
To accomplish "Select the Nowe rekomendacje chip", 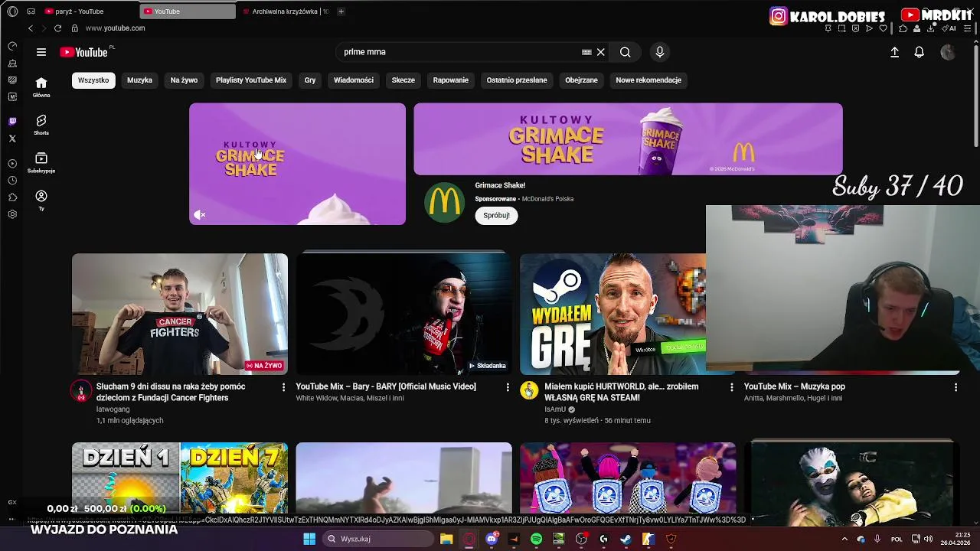I will 648,80.
